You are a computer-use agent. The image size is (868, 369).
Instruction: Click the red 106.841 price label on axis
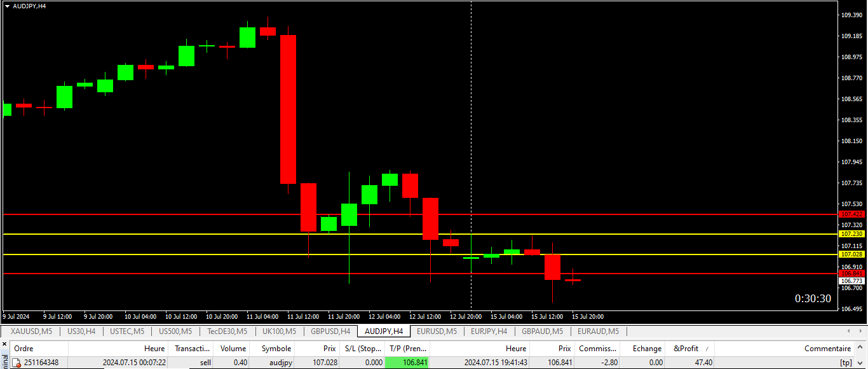[x=851, y=273]
